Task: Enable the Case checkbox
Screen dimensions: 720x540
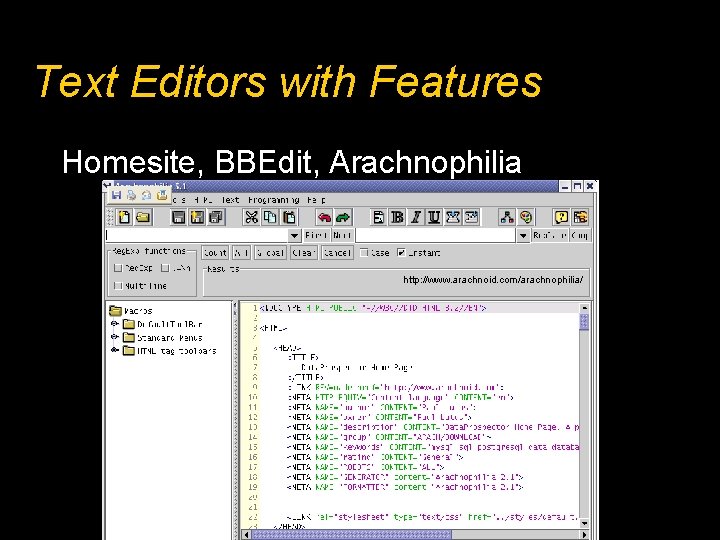Action: tap(364, 253)
